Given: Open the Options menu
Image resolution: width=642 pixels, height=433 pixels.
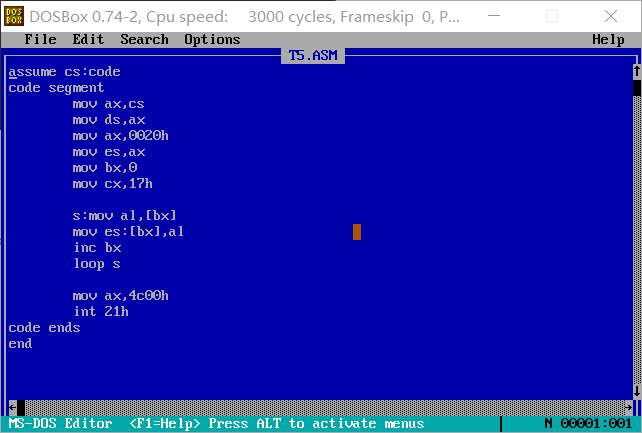Looking at the screenshot, I should coord(212,39).
